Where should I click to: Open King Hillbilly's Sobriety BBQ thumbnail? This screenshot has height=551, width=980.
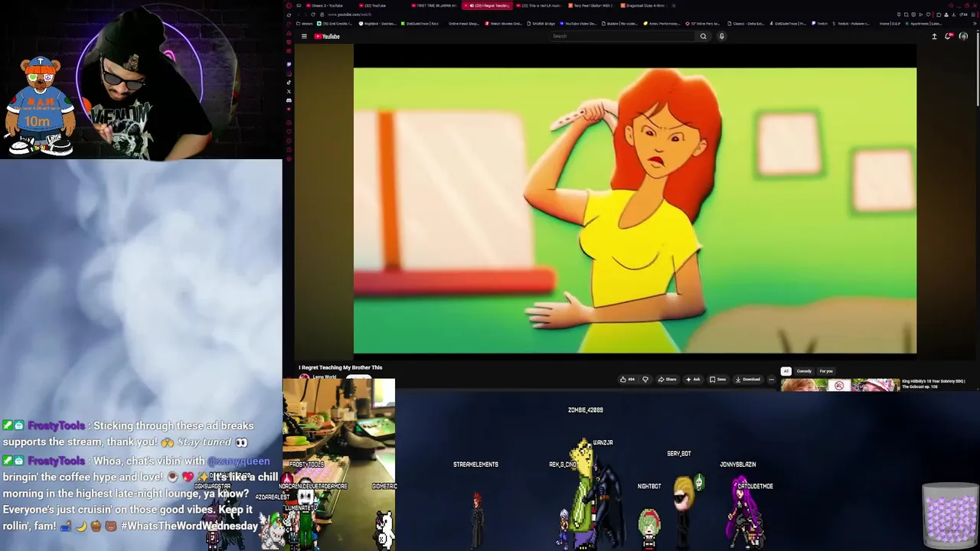click(840, 385)
